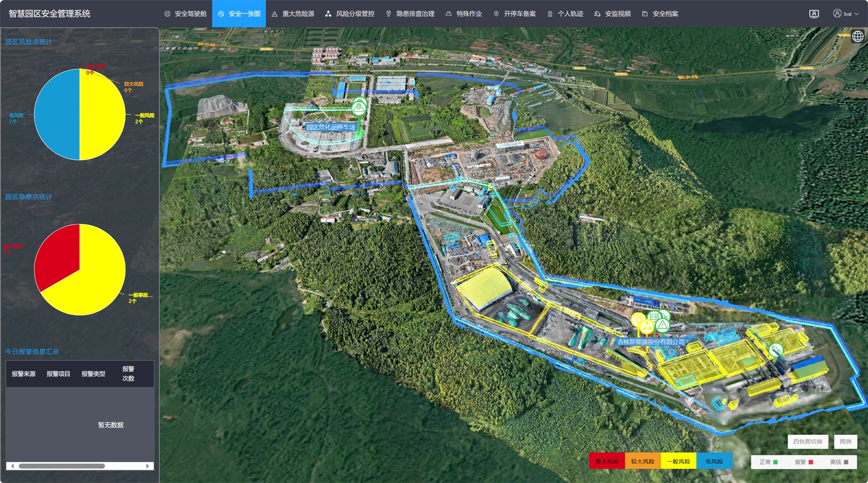Image resolution: width=868 pixels, height=483 pixels.
Task: Click alarm table left scroll arrow
Action: coord(12,466)
